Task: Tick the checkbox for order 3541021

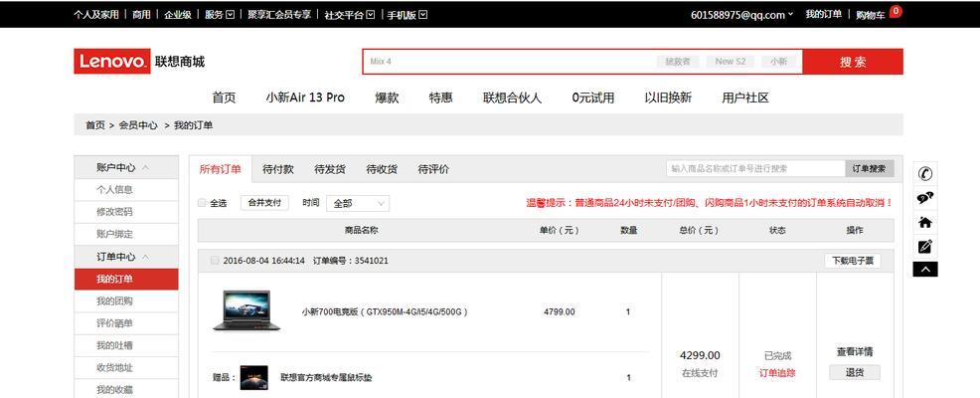Action: 215,261
